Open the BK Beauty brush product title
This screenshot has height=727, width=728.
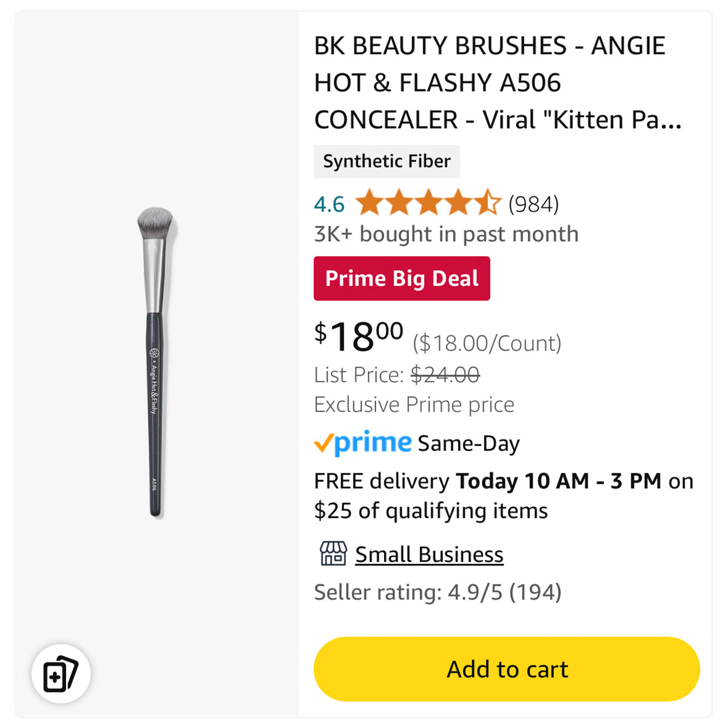click(497, 83)
